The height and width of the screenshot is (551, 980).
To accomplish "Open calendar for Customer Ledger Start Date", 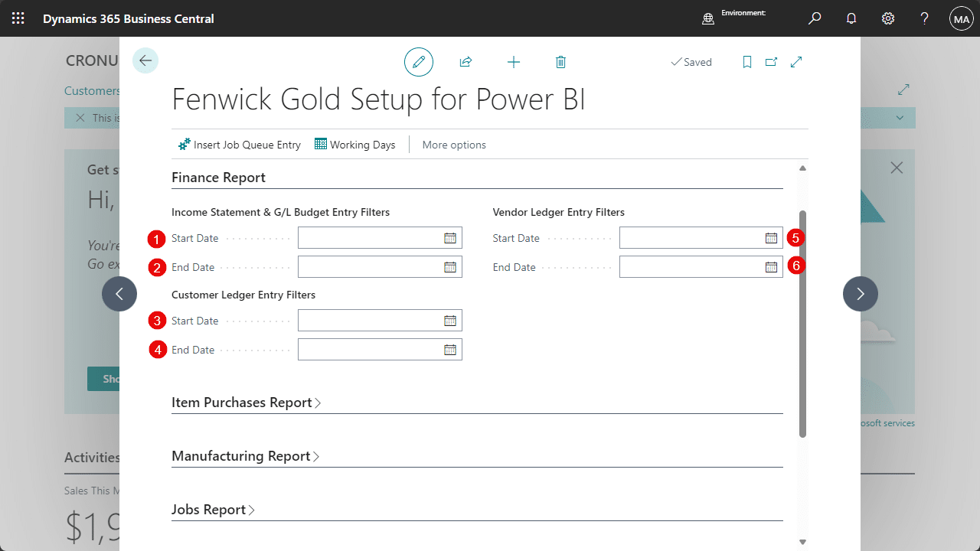I will tap(450, 321).
